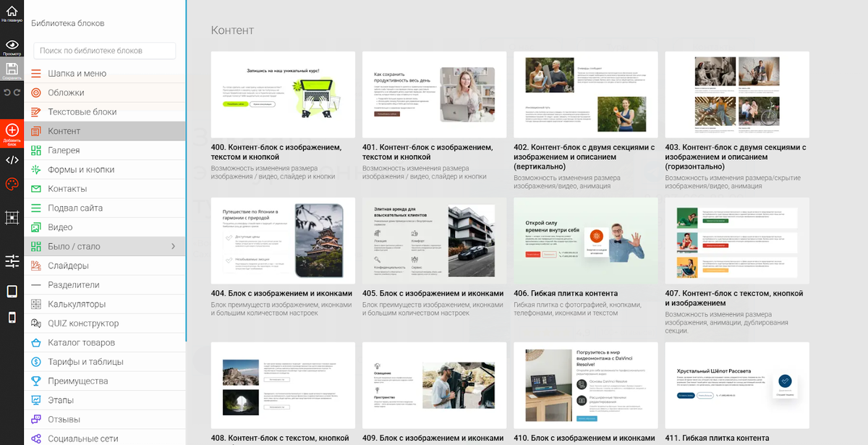Viewport: 868px width, 445px height.
Task: Click title '407. Контент-блок с текстом, кнопкой и изображением'
Action: coord(734,298)
